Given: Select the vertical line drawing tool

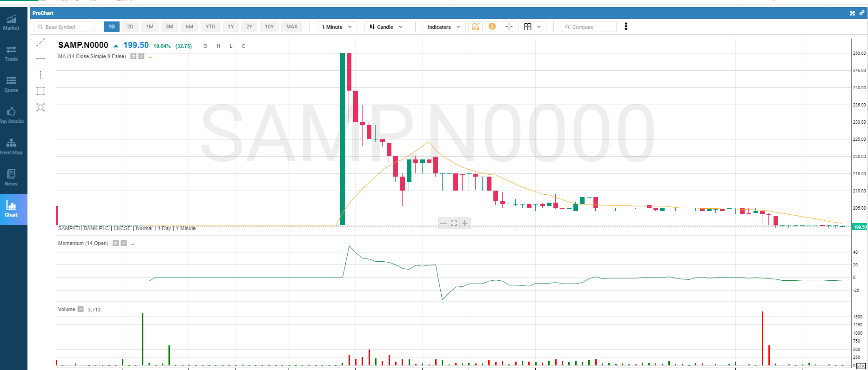Looking at the screenshot, I should pos(40,75).
